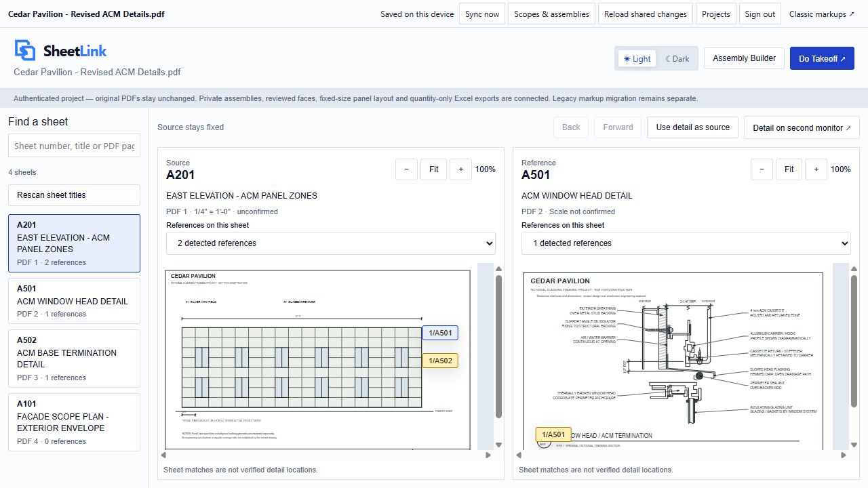
Task: Open Scopes & assemblies
Action: [x=551, y=14]
